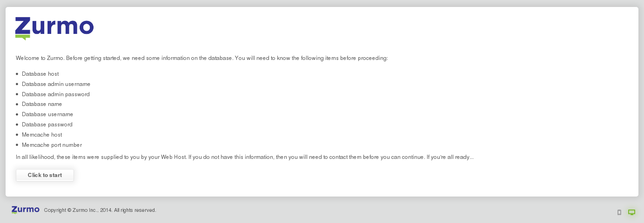Click the "Database admin username" list item
The image size is (644, 223).
(x=56, y=84)
